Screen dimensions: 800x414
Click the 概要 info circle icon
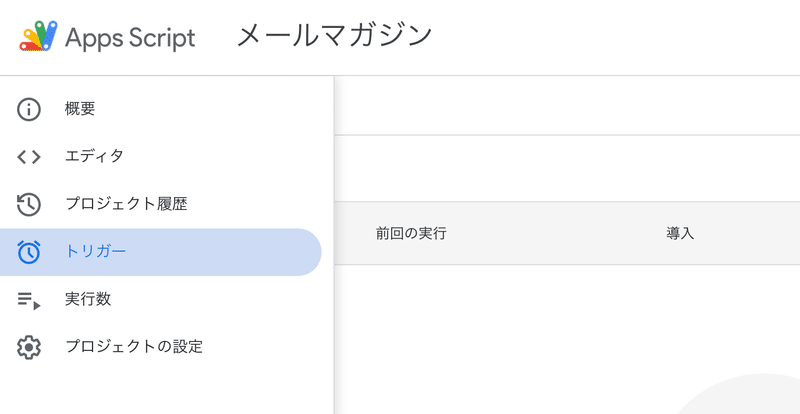(x=29, y=109)
